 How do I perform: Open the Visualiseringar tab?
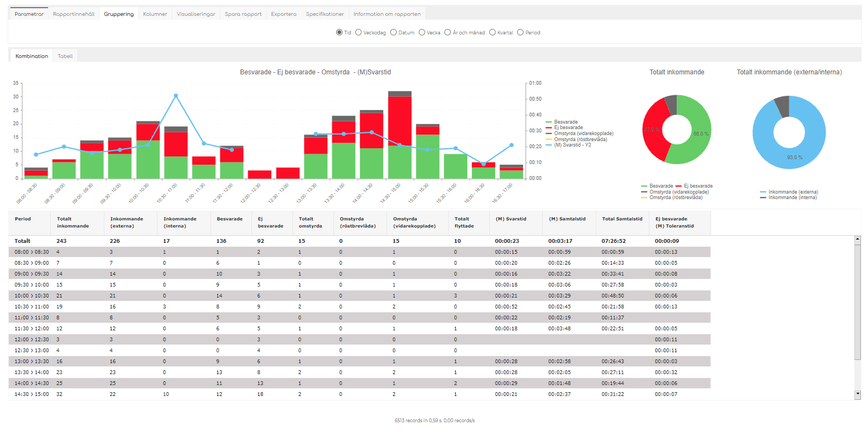196,14
